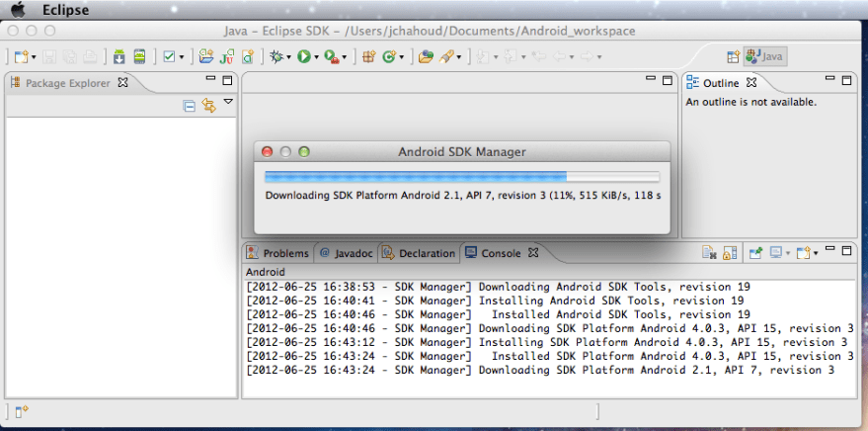Click Collapse All in Package Explorer

[x=190, y=106]
